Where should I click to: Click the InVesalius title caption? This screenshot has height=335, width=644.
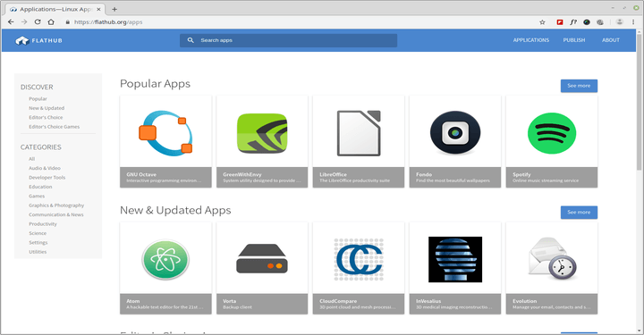pos(428,301)
